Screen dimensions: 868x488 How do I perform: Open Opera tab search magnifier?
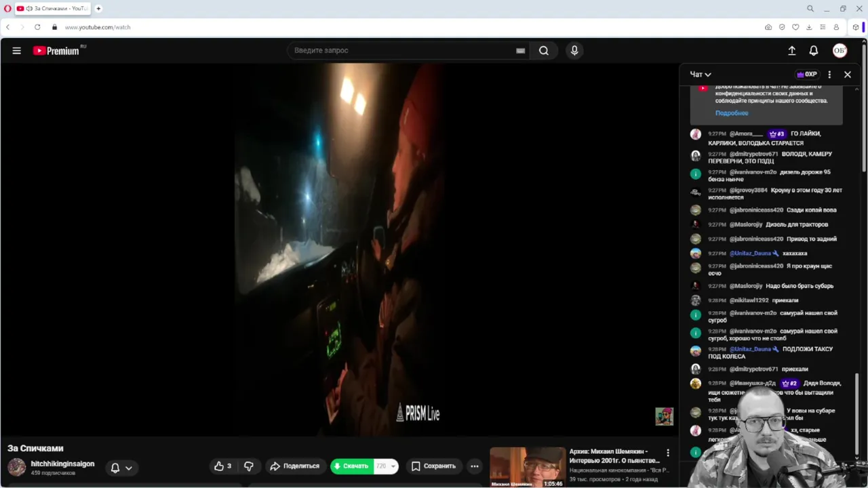coord(810,9)
